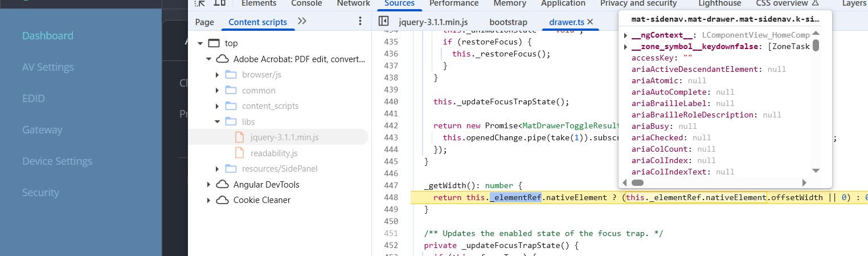Open AV Settings in the left sidebar

[48, 67]
